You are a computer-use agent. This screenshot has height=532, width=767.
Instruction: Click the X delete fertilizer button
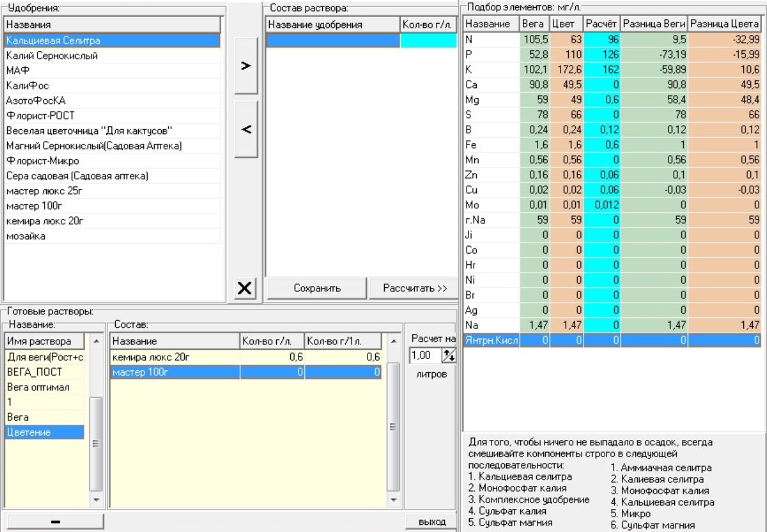pos(244,289)
